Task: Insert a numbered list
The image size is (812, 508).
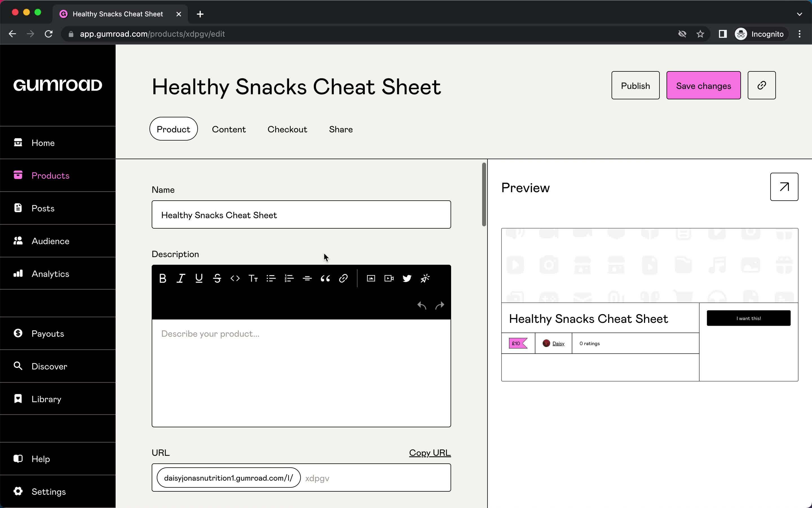Action: 289,278
